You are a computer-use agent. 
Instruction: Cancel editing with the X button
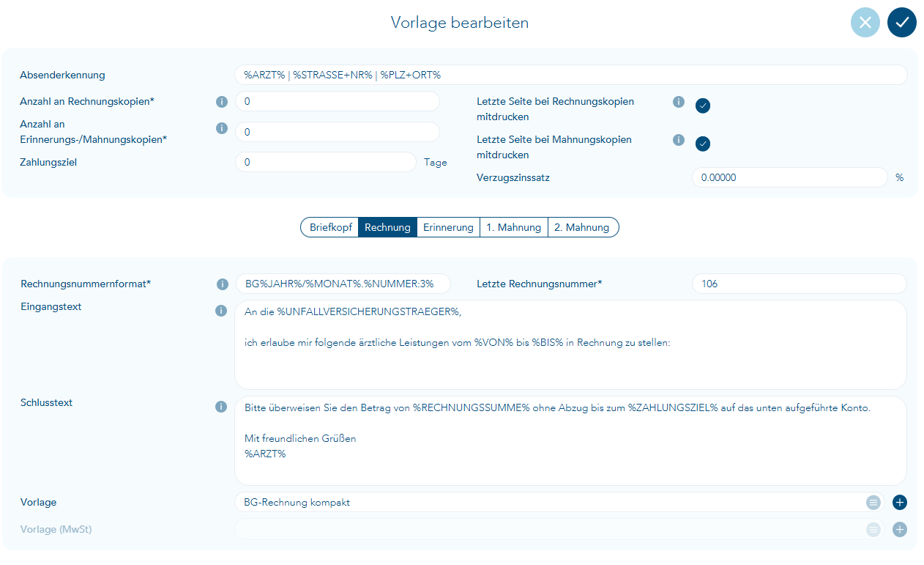[x=865, y=23]
